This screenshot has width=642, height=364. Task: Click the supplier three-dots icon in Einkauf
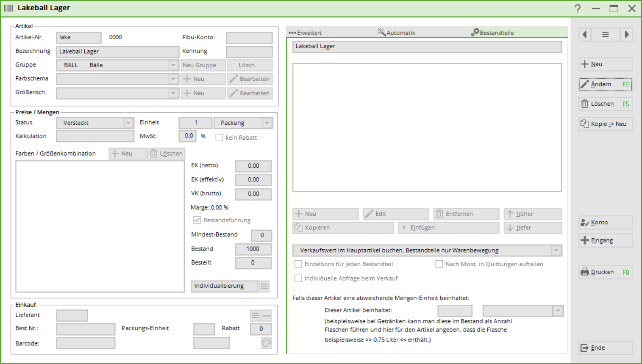[267, 315]
